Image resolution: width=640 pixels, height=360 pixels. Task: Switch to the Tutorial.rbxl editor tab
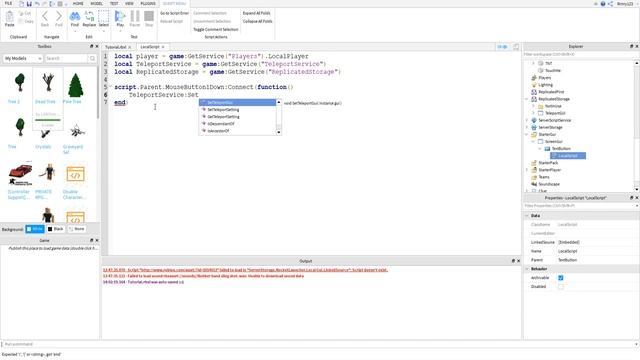pyautogui.click(x=116, y=47)
